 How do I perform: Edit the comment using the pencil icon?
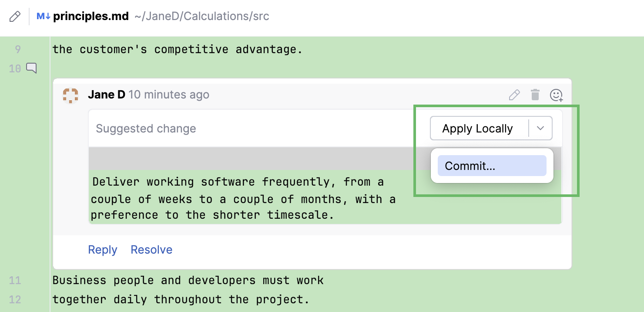click(514, 95)
